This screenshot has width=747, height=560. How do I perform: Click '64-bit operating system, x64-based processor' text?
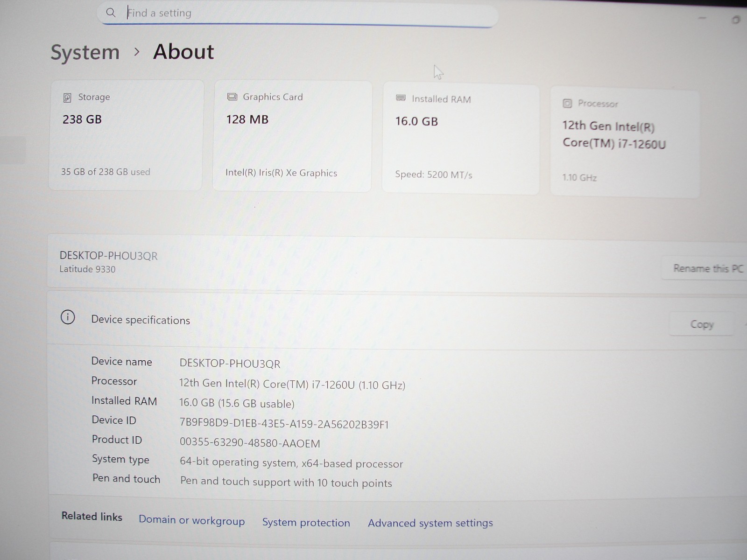[291, 463]
